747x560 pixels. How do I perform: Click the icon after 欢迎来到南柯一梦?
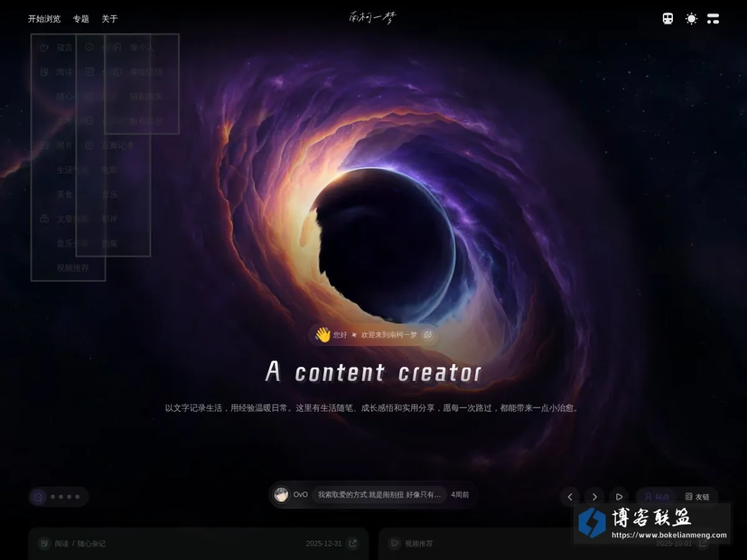pyautogui.click(x=428, y=335)
